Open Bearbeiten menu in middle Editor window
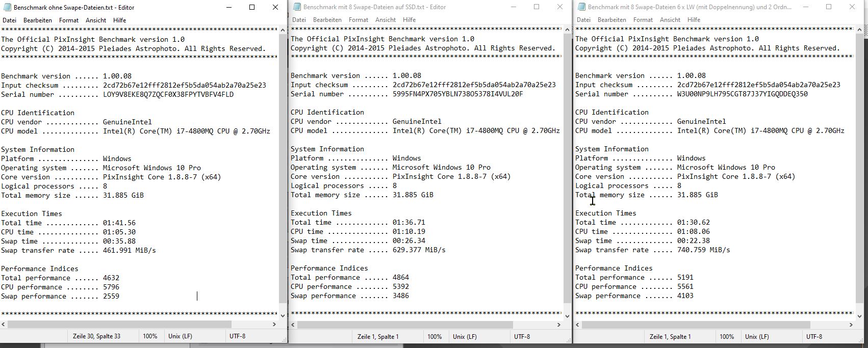868x348 pixels. 327,19
